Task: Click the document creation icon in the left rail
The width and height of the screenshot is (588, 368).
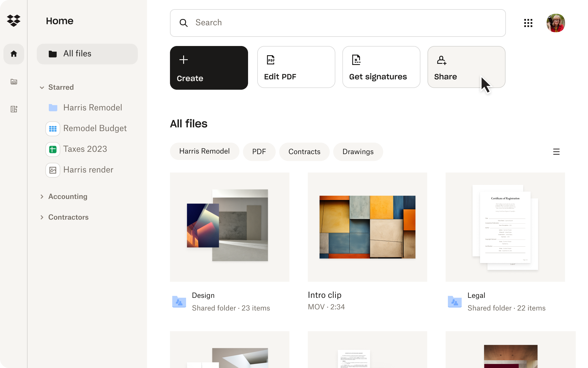Action: (x=14, y=109)
